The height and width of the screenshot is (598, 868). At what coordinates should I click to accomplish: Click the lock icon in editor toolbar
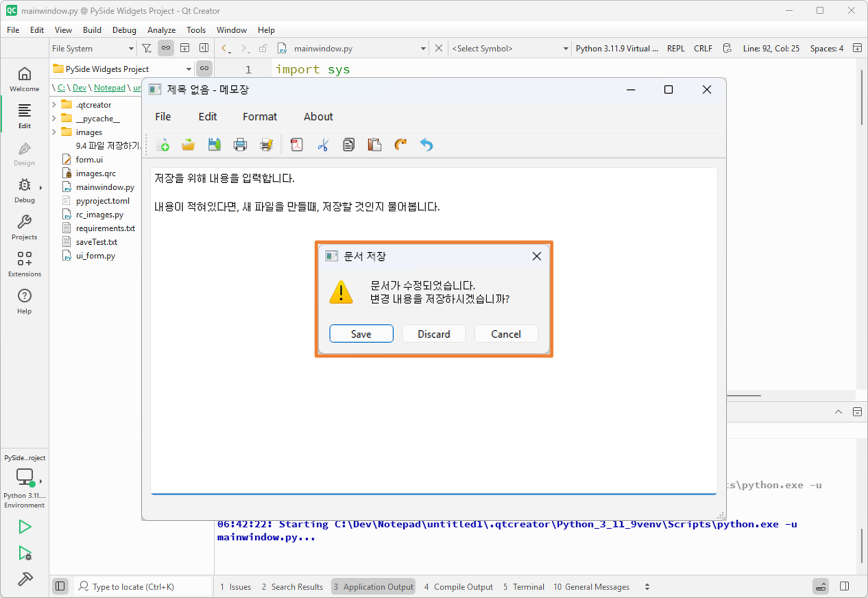(263, 49)
